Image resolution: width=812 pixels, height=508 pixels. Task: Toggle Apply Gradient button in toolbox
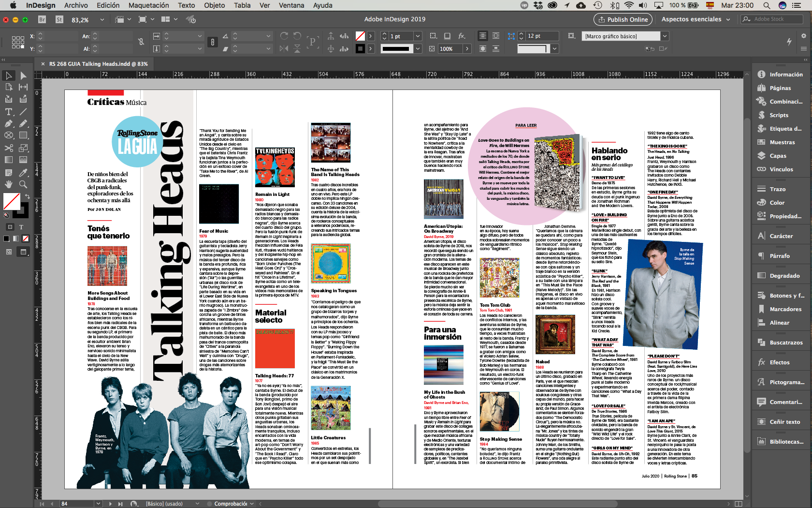point(16,239)
